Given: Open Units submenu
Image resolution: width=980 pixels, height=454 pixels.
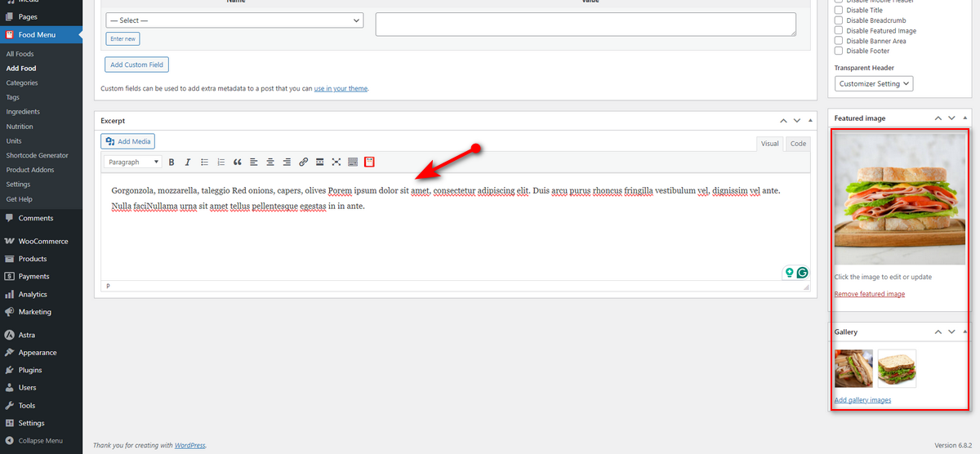Looking at the screenshot, I should coord(14,141).
